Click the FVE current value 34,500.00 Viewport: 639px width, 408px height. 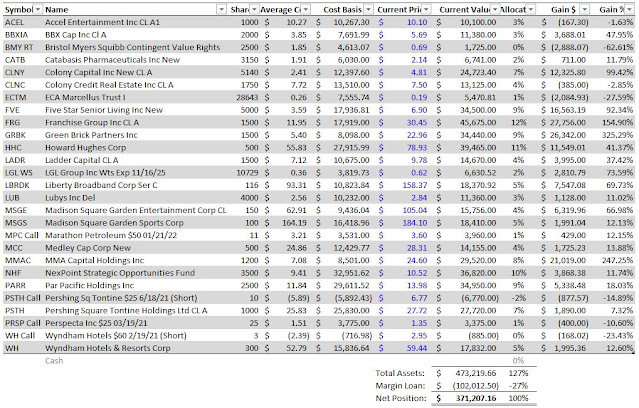tap(478, 110)
